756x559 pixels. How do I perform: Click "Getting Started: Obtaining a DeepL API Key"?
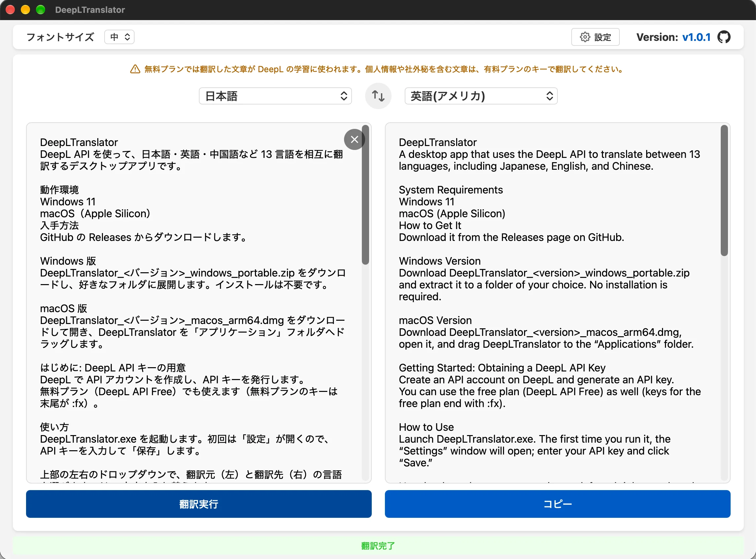(x=502, y=368)
